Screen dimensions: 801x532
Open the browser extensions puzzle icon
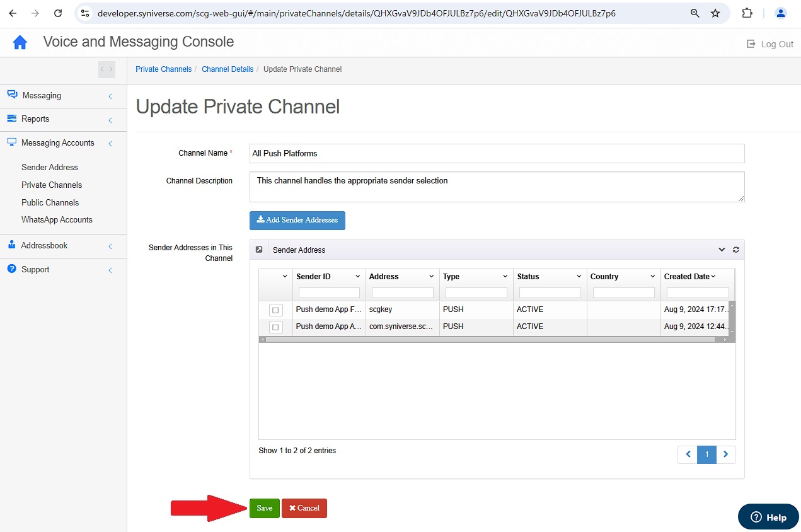(747, 13)
